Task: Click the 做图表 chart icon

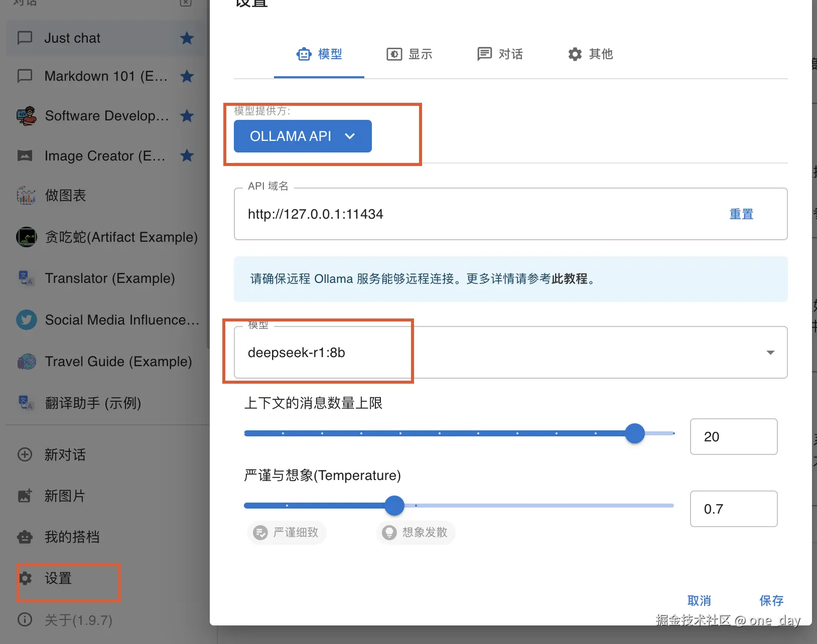Action: (x=26, y=195)
